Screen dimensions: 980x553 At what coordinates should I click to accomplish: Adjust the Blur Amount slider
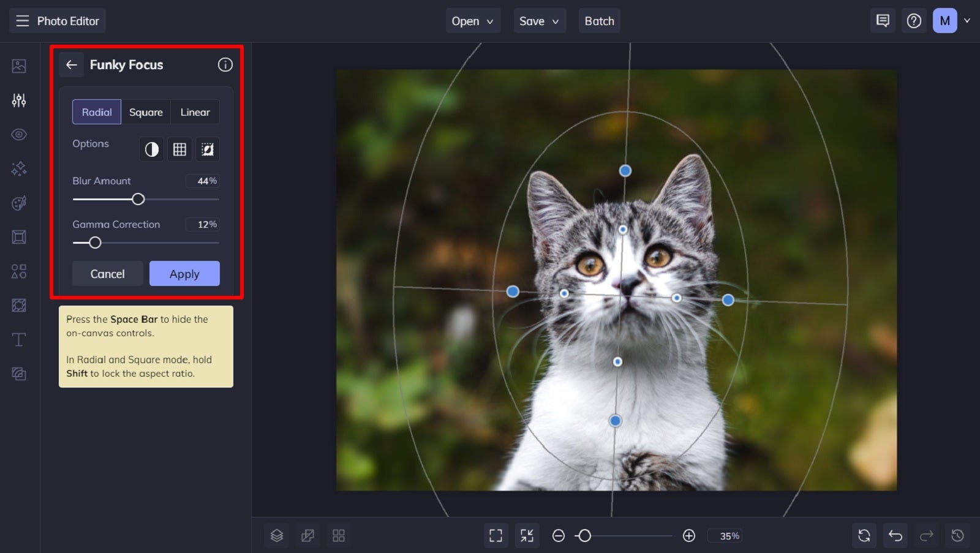[x=138, y=199]
